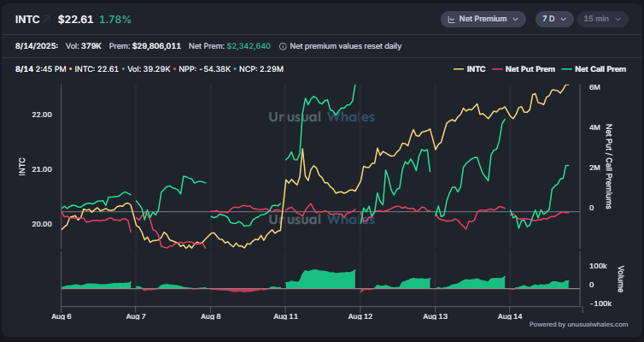Click the Aug 14 x-axis date label
The width and height of the screenshot is (644, 342).
[x=510, y=316]
